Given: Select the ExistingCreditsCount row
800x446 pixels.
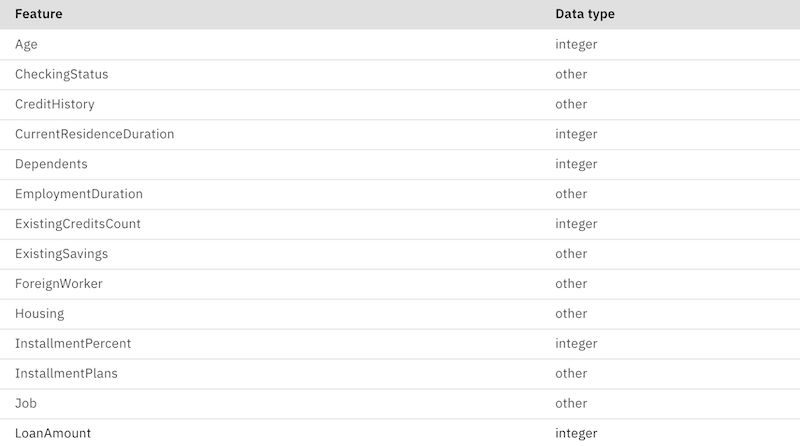Looking at the screenshot, I should point(400,224).
